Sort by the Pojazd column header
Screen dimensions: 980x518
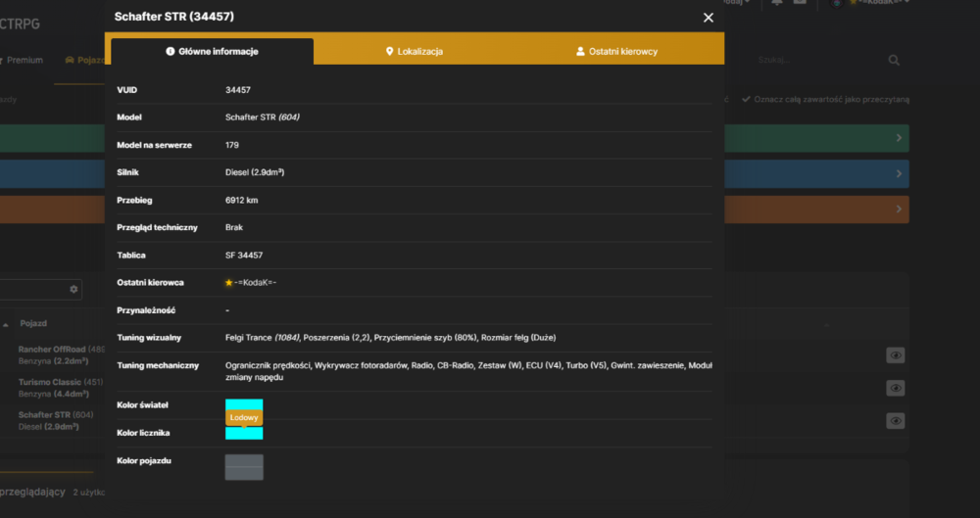point(33,323)
